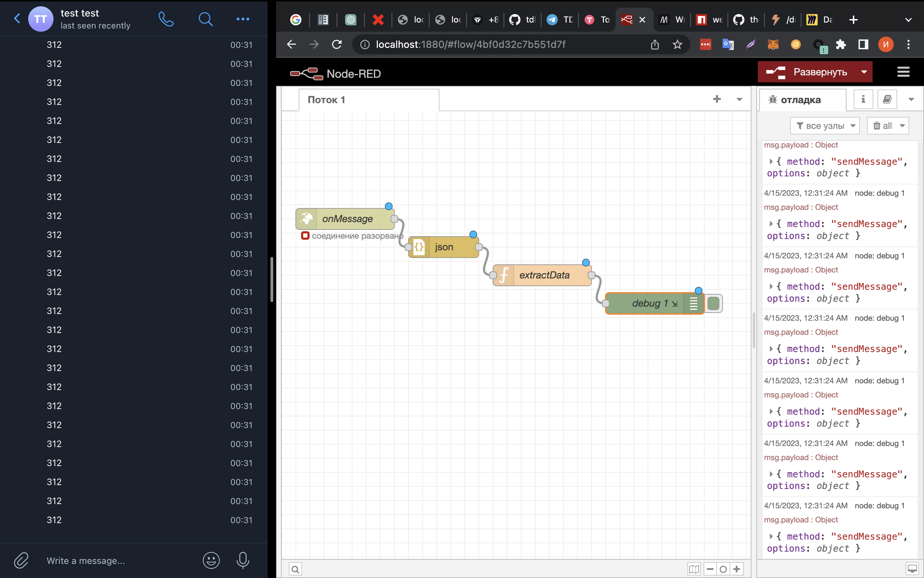Click zoom in plus button on canvas

[x=737, y=569]
